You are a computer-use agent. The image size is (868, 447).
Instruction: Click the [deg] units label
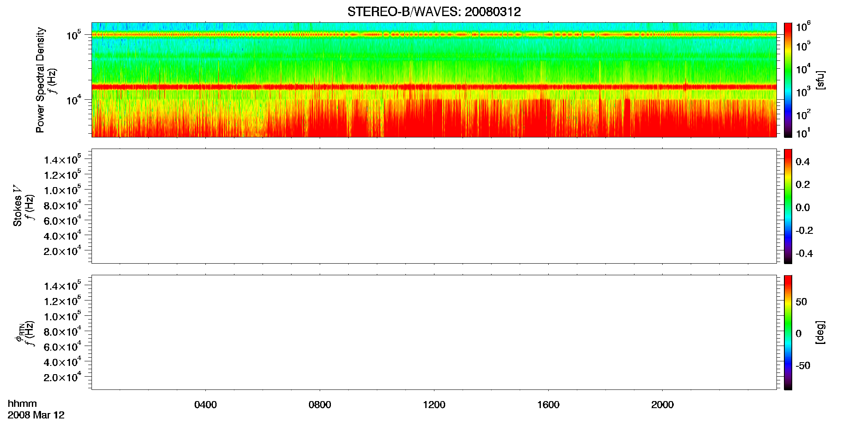click(820, 332)
